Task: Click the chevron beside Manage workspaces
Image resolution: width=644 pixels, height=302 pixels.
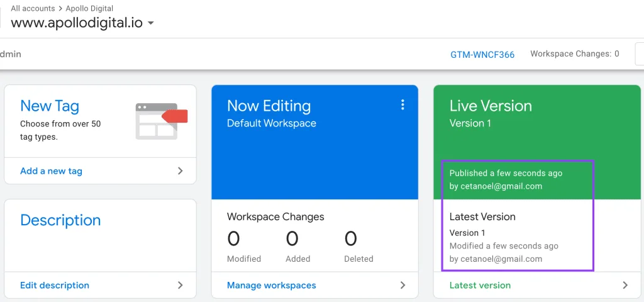Action: [x=403, y=285]
